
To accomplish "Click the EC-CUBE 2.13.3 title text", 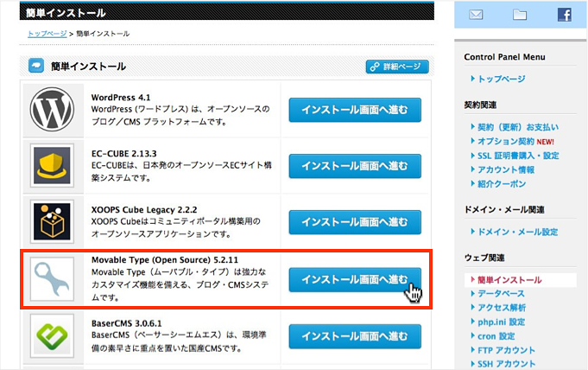I will [123, 154].
